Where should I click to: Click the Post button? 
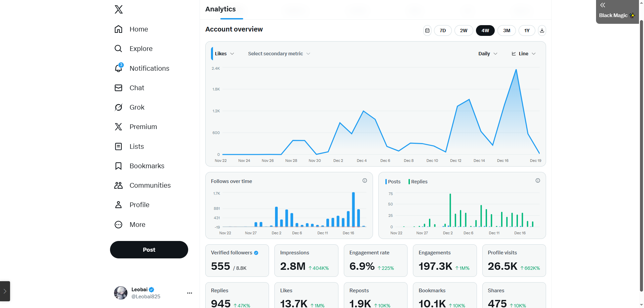pos(149,250)
